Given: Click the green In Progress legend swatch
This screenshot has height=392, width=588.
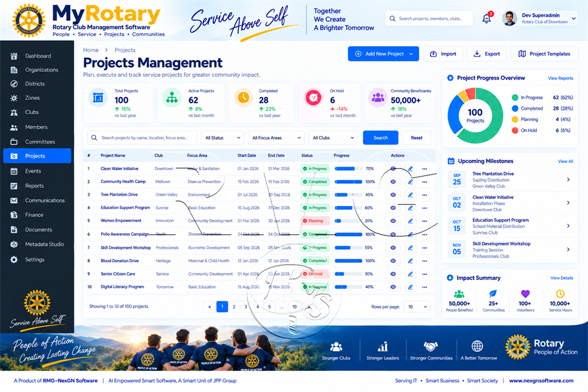Looking at the screenshot, I should click(x=515, y=98).
